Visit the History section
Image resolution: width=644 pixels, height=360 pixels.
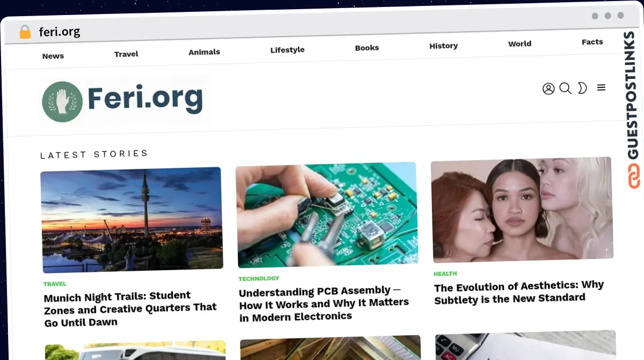tap(443, 46)
